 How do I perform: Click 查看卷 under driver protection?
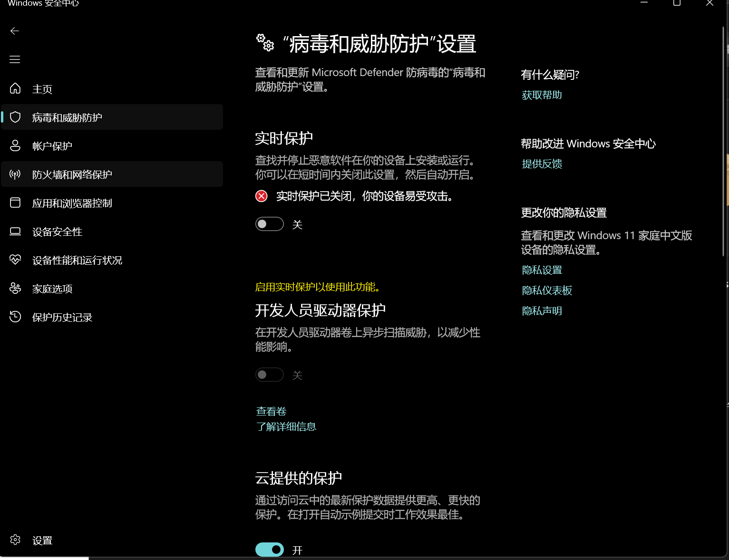point(271,411)
